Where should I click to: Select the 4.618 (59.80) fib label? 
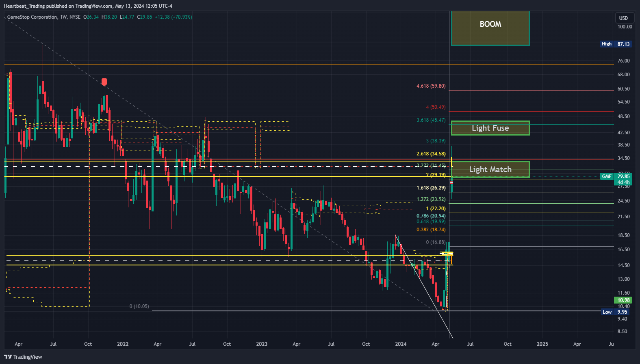tap(431, 86)
